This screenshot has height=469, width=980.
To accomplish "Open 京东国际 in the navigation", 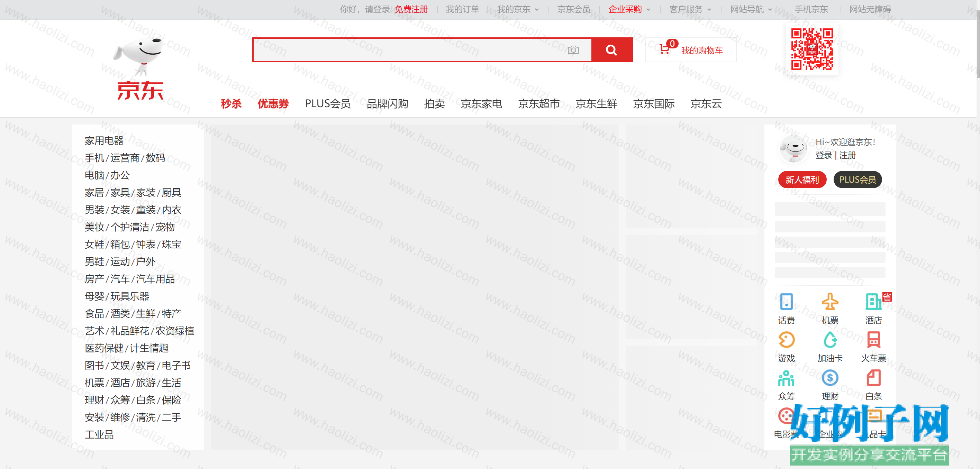I will [654, 103].
